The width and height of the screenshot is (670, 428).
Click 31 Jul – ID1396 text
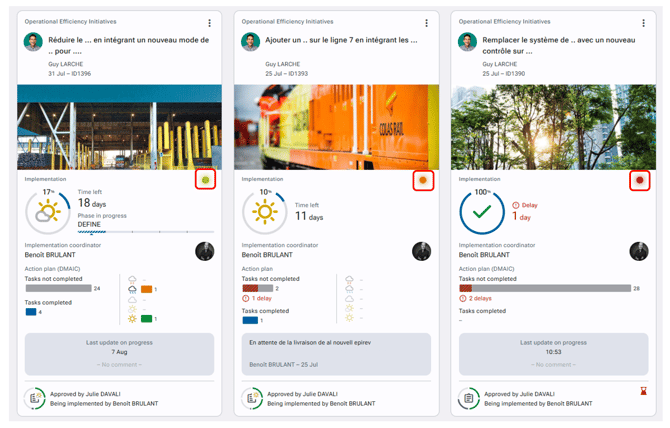[70, 73]
